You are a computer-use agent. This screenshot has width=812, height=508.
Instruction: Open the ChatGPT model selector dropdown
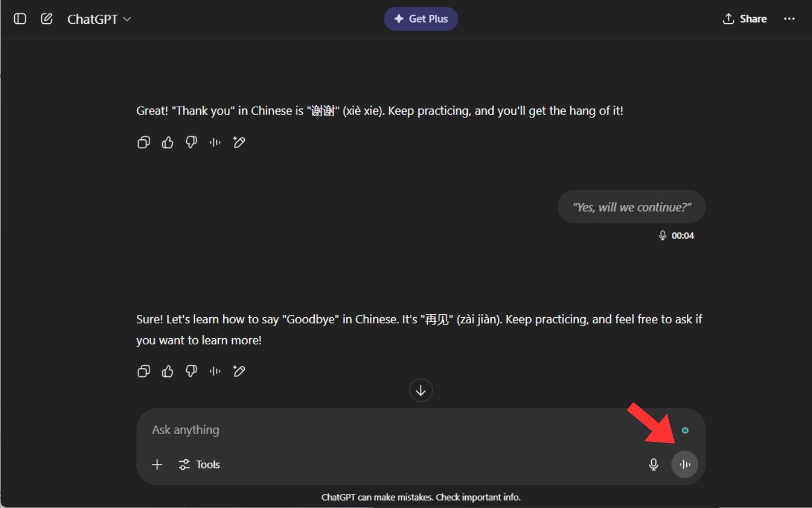tap(99, 19)
